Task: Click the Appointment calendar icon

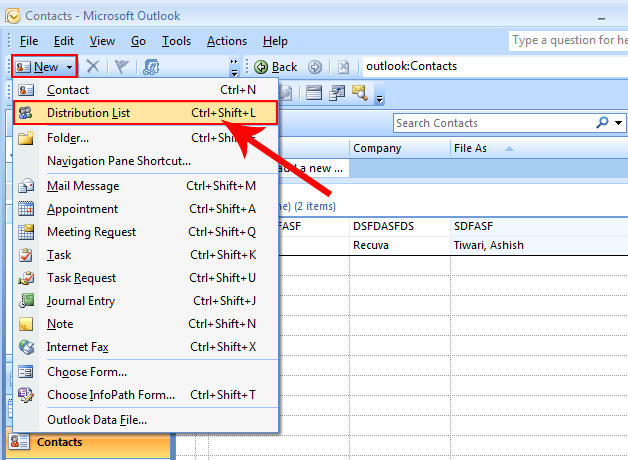Action: (x=26, y=209)
